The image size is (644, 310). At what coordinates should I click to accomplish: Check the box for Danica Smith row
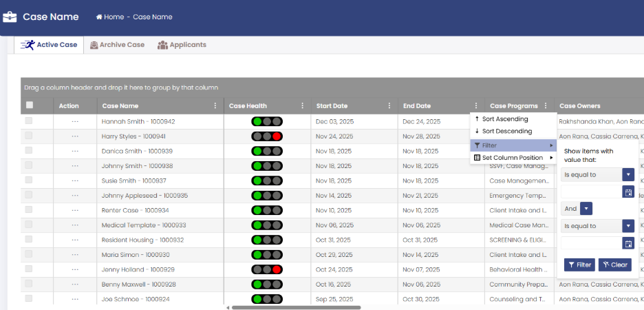(29, 150)
